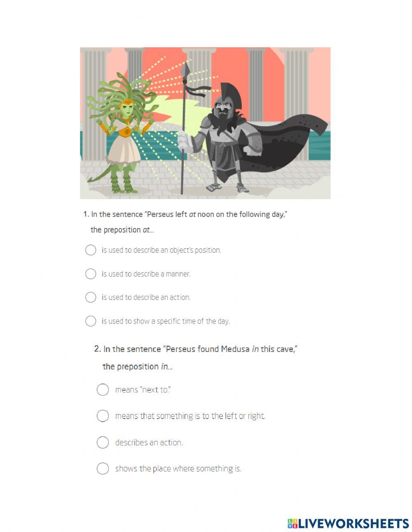This screenshot has height=532, width=412.
Task: Click the "the preposition at..." line
Action: (122, 230)
